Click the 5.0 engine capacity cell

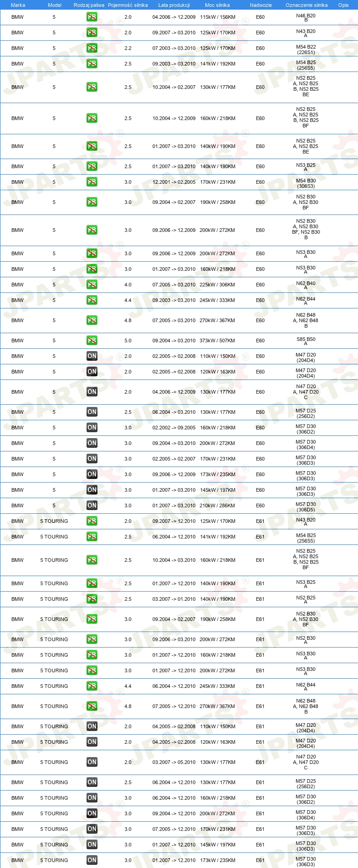click(x=128, y=341)
